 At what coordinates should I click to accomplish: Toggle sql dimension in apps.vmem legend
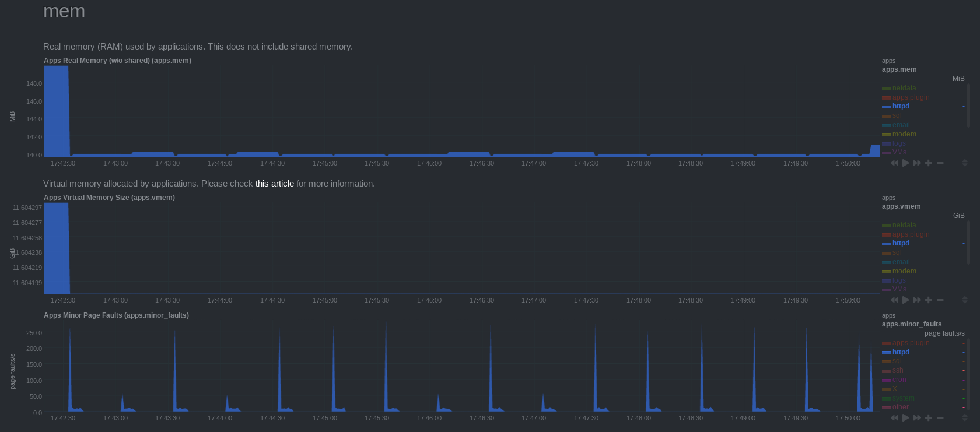[897, 252]
